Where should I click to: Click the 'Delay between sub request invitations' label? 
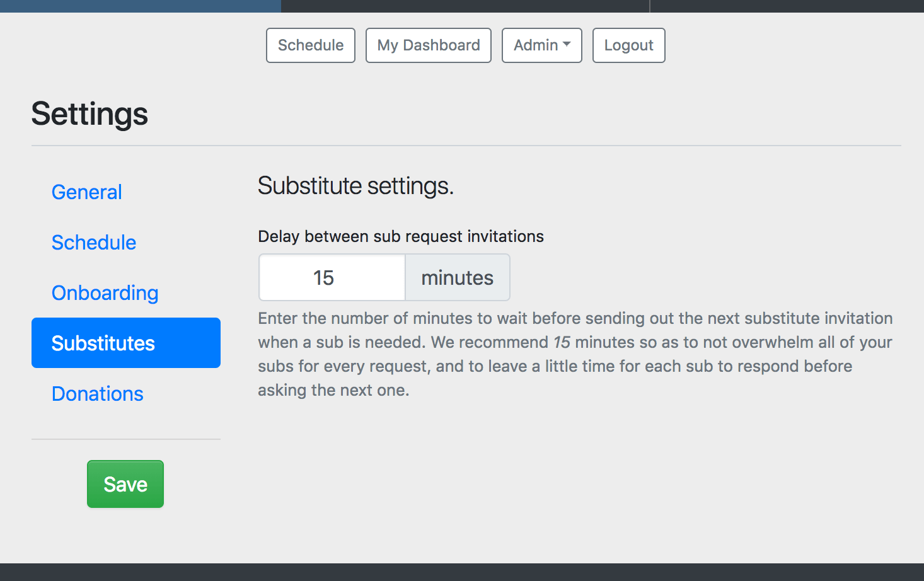pyautogui.click(x=400, y=236)
